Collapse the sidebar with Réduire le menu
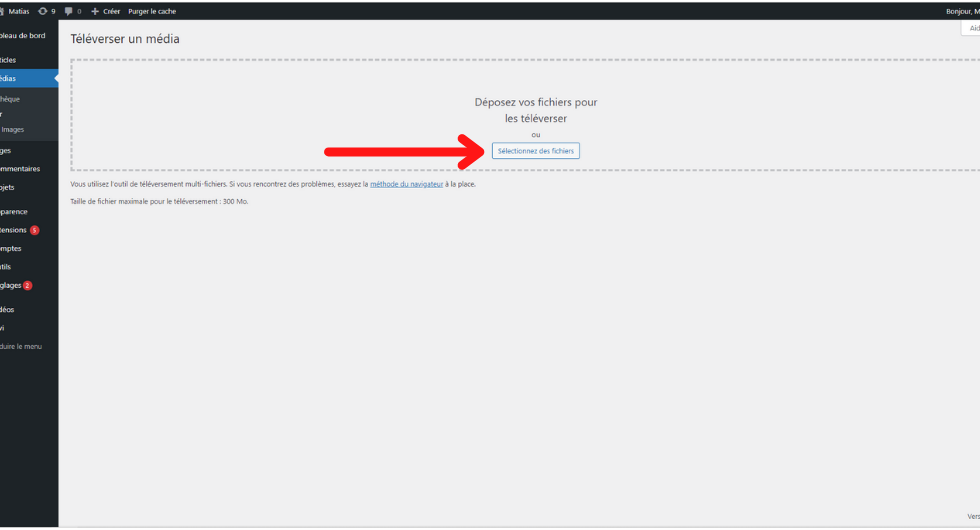 [22, 346]
